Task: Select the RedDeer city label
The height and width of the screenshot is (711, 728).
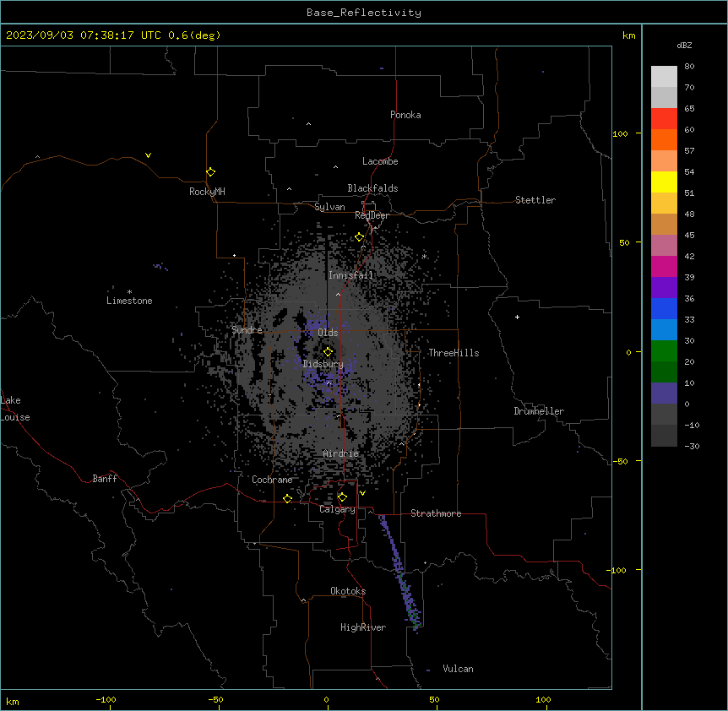Action: (372, 215)
